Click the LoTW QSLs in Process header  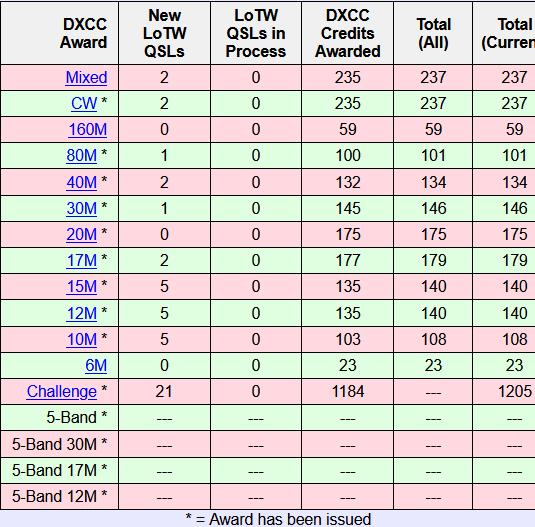tap(256, 33)
